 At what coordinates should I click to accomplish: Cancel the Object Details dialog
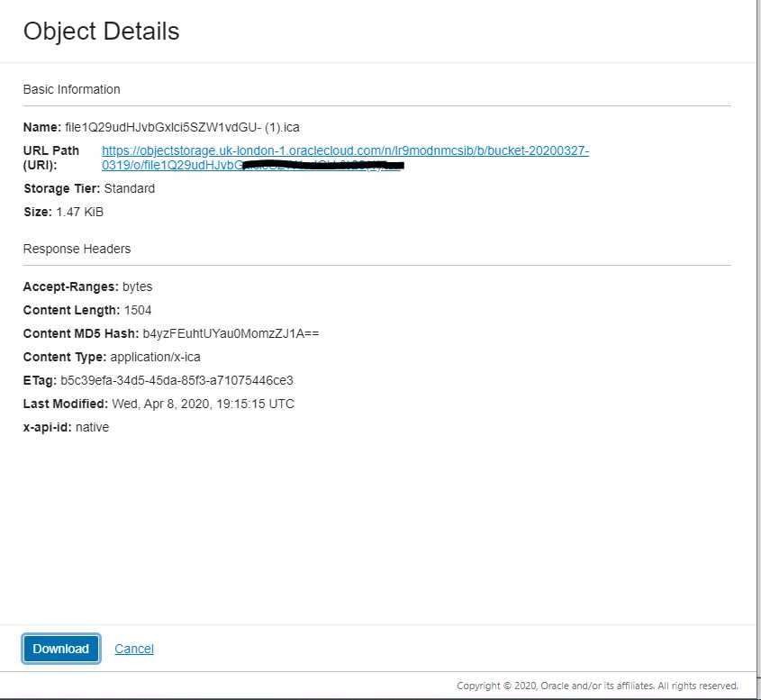pyautogui.click(x=134, y=649)
